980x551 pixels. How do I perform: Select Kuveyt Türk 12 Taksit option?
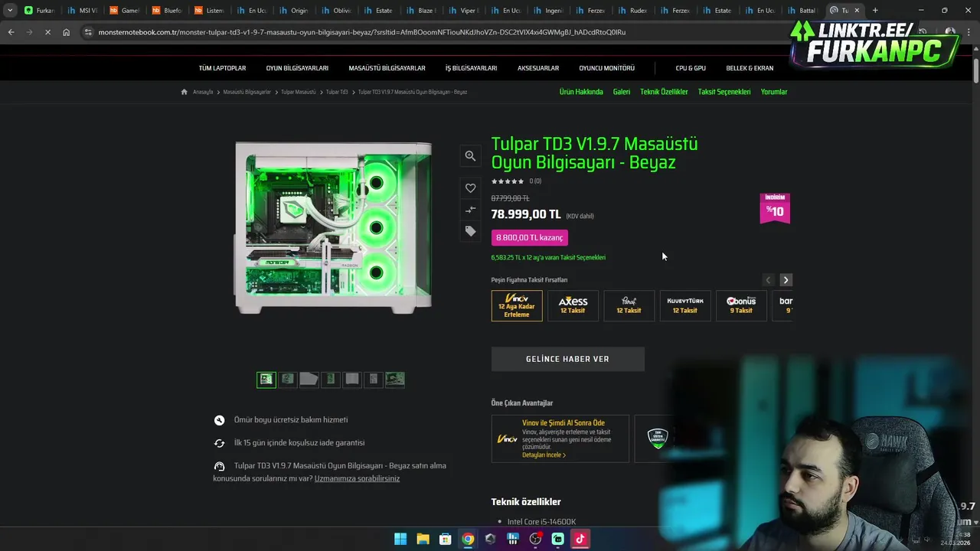coord(685,305)
